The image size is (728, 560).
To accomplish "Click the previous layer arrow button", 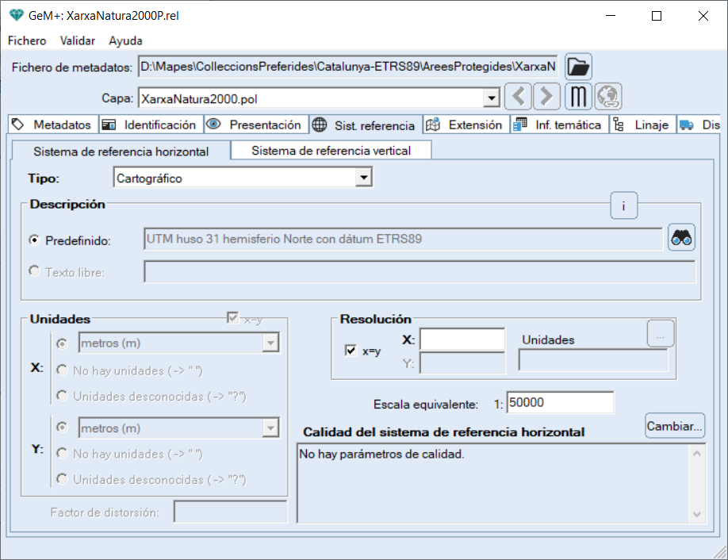I will point(519,97).
